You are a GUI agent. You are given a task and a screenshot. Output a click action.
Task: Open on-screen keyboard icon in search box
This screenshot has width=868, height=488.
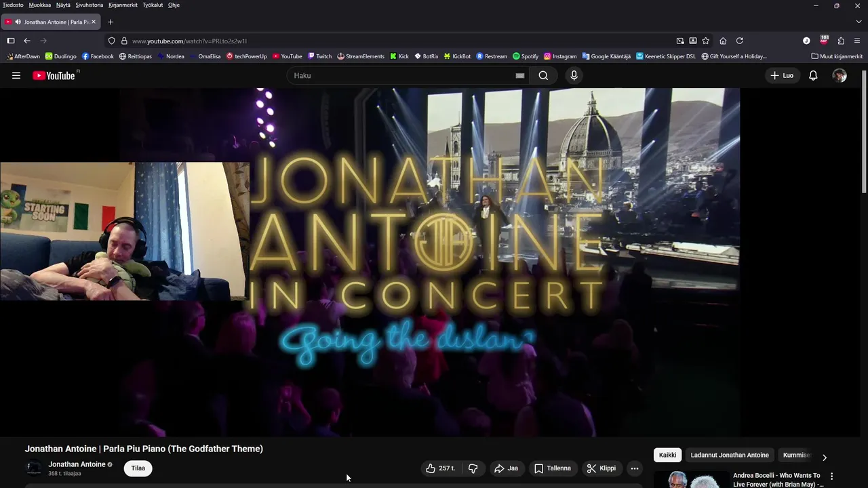pos(520,75)
